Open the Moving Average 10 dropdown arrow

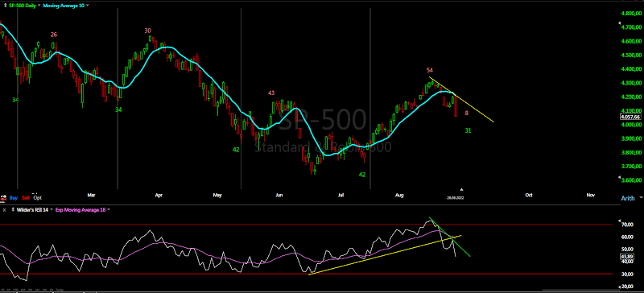point(88,6)
